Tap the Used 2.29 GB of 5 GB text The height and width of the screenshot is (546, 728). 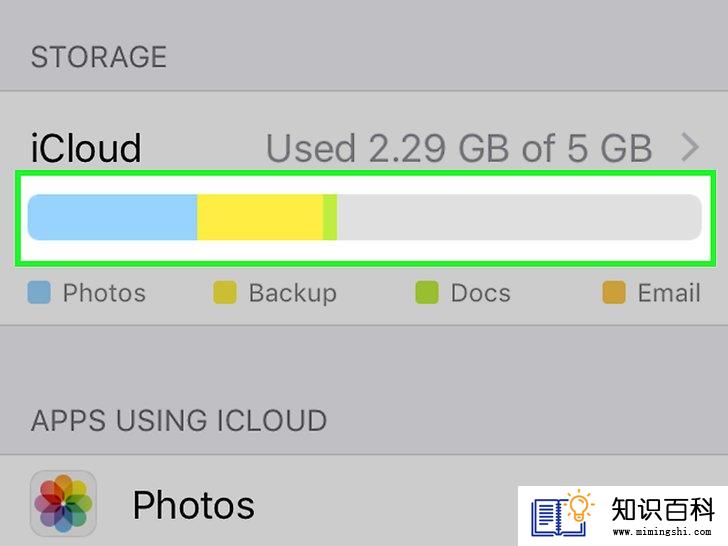tap(459, 148)
